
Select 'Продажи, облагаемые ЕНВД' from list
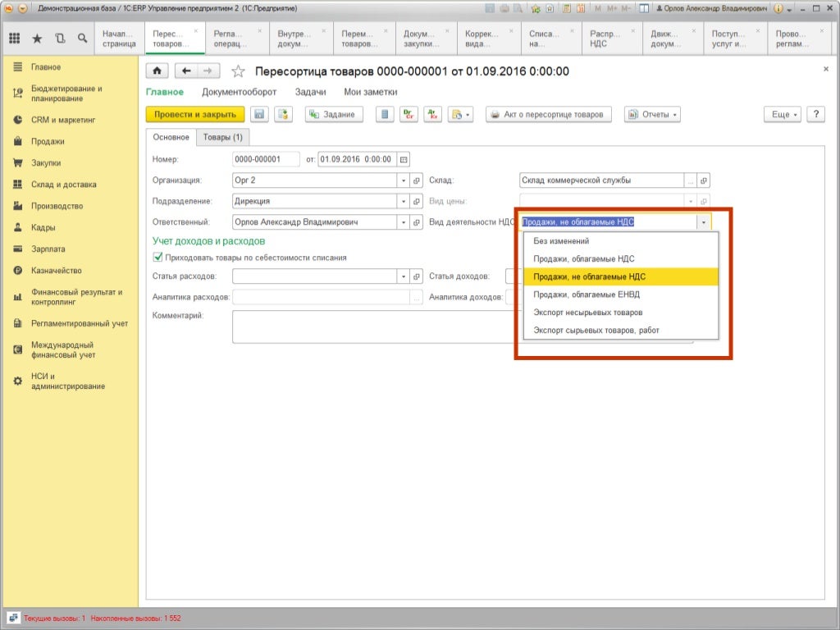coord(587,294)
